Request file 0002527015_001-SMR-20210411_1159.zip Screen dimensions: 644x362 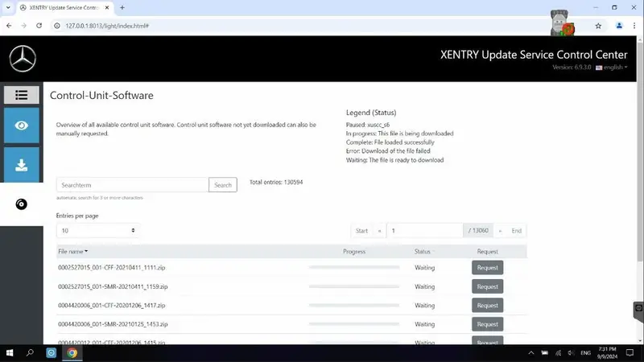point(487,286)
